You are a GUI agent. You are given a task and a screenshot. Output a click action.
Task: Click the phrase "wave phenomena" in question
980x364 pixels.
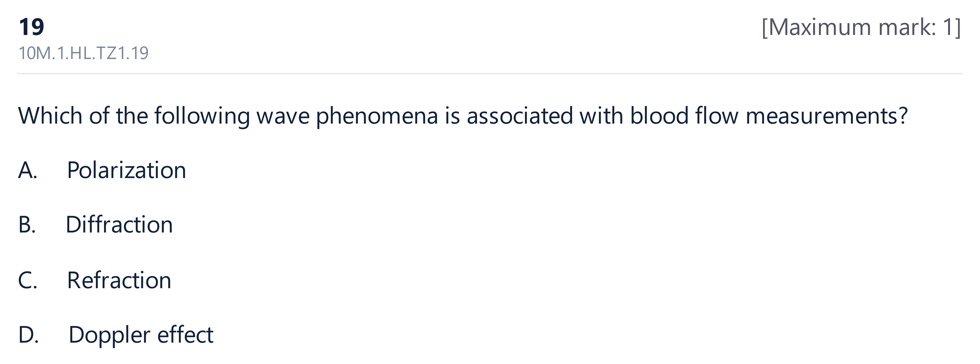(347, 116)
